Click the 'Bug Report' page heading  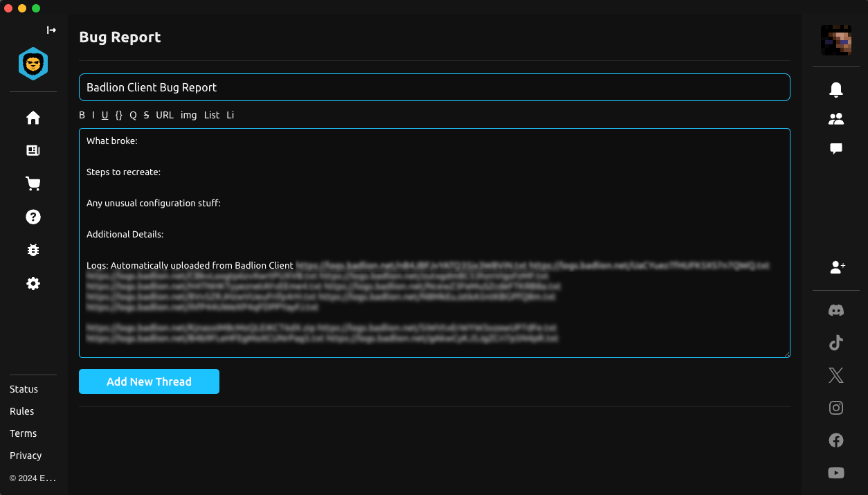point(120,37)
